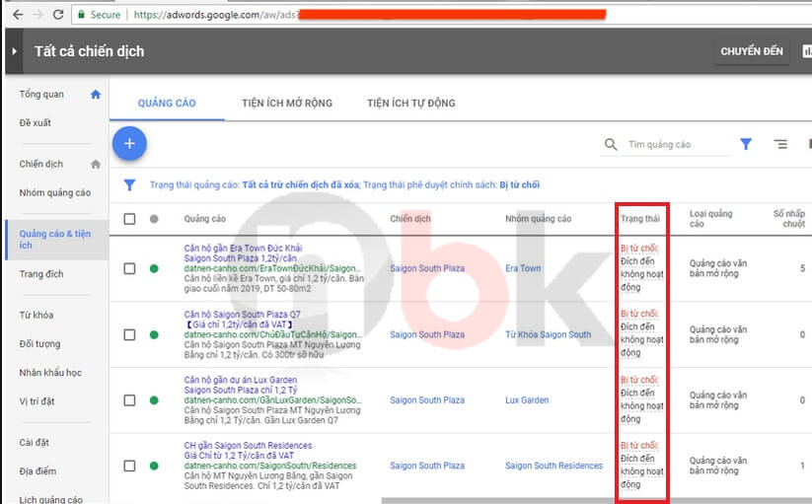
Task: Switch to the QUẢNG CÁO tab
Action: pos(167,103)
